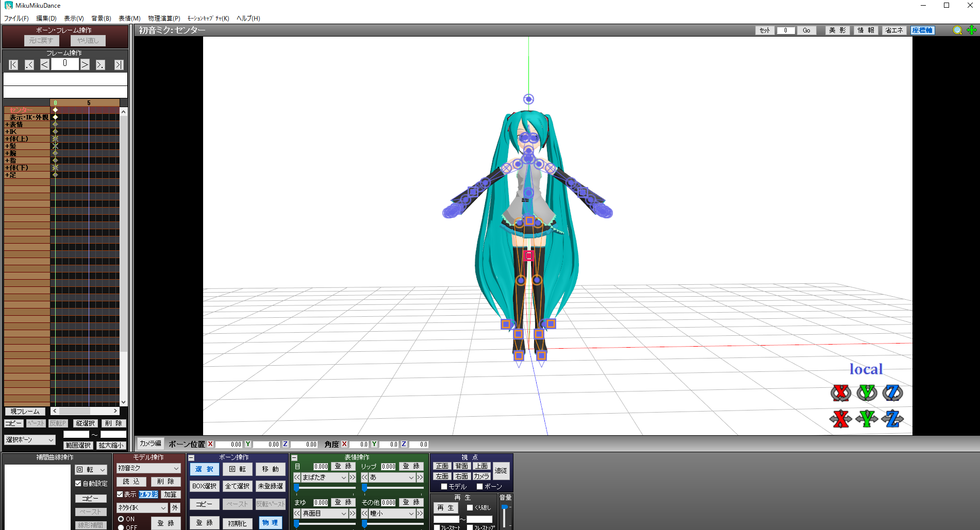Enable ボーン view follow checkbox
This screenshot has width=980, height=530.
[479, 487]
